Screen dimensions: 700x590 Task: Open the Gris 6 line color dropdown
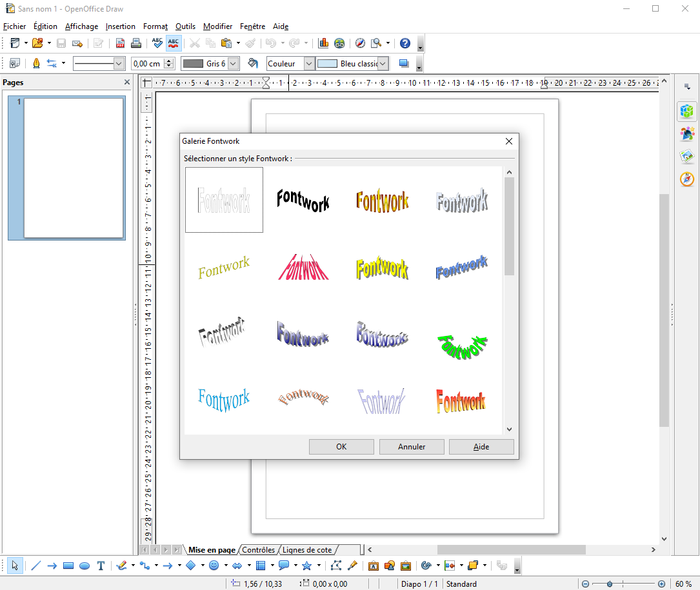tap(234, 64)
